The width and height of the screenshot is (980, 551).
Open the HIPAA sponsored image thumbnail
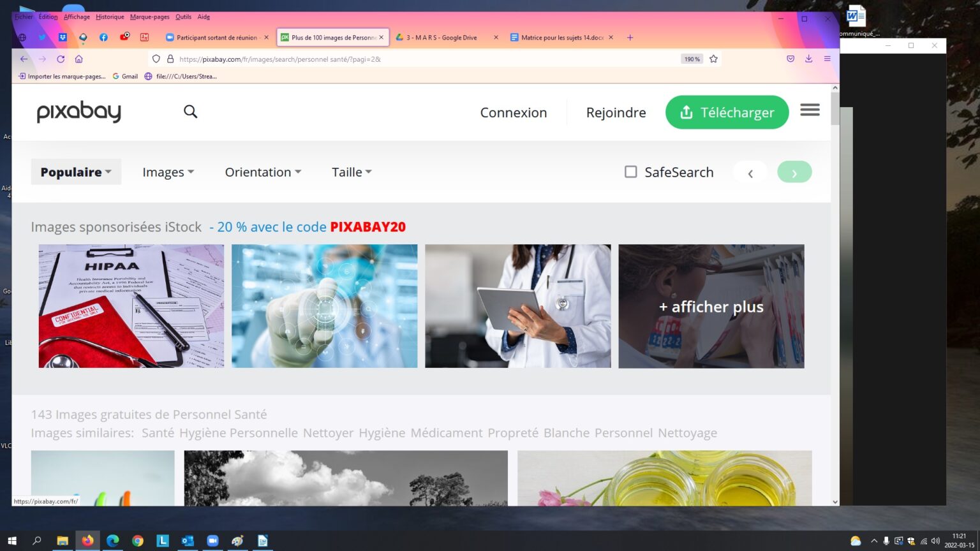tap(131, 306)
